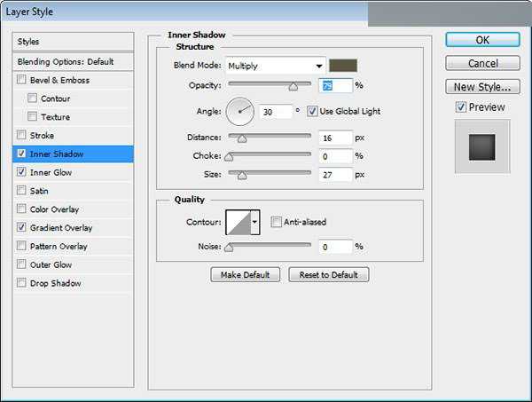Click the Opacity slider handle
The image size is (532, 402).
(x=293, y=86)
